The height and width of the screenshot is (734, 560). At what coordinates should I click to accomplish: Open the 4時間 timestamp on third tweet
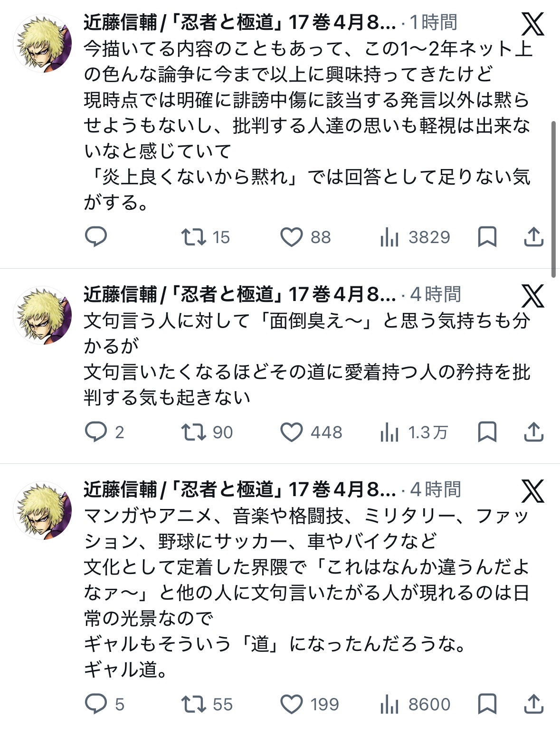tap(436, 489)
